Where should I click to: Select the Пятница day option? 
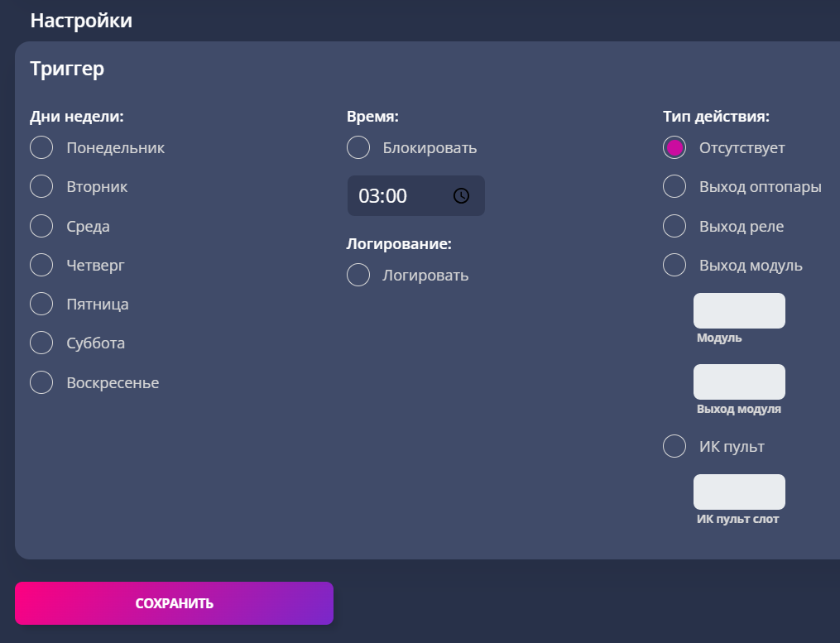coord(41,304)
